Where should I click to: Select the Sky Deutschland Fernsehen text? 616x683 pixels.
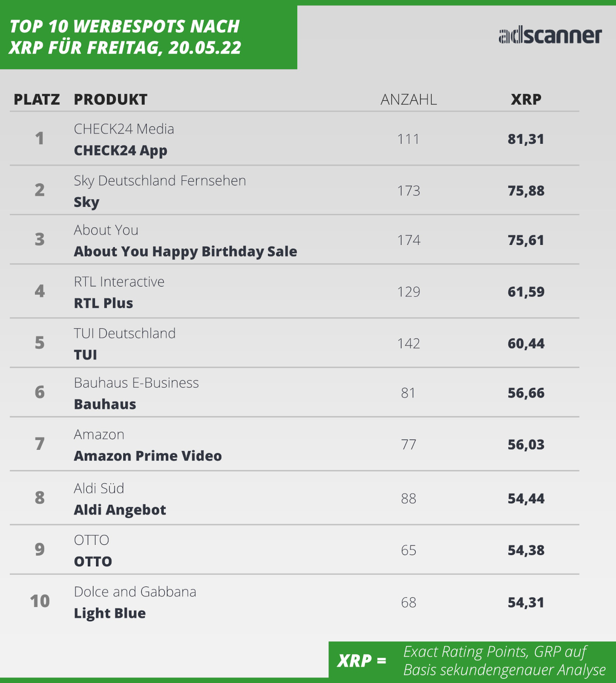pyautogui.click(x=160, y=181)
